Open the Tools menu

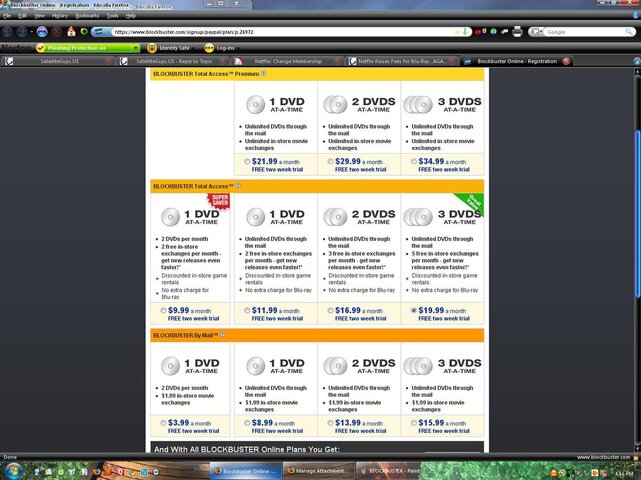tap(112, 16)
